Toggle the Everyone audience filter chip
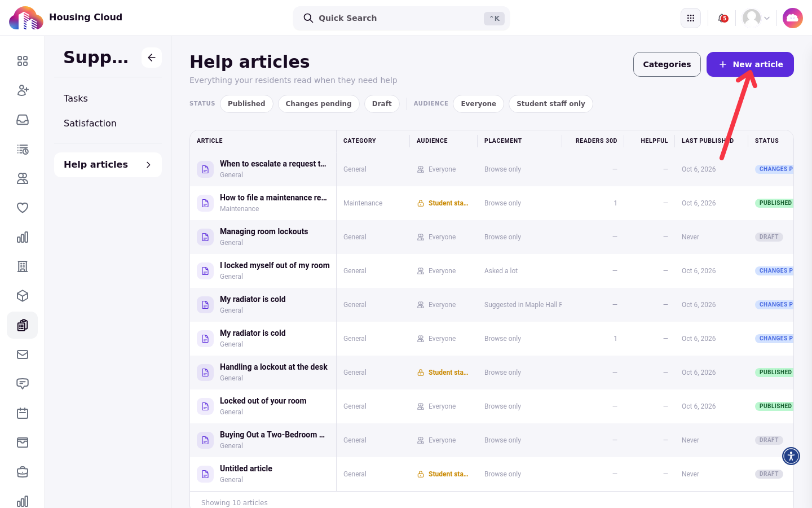Screen dimensions: 812x508 coord(478,104)
